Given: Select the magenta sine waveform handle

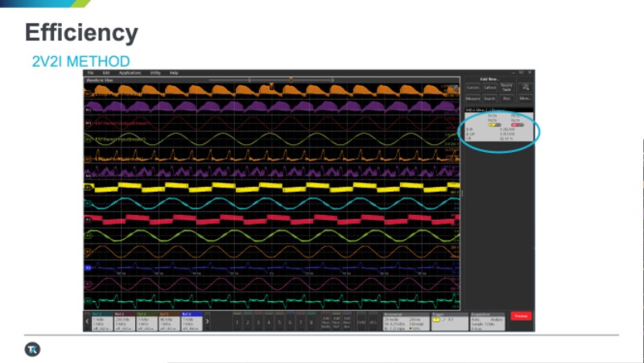Looking at the screenshot, I should pos(88,284).
